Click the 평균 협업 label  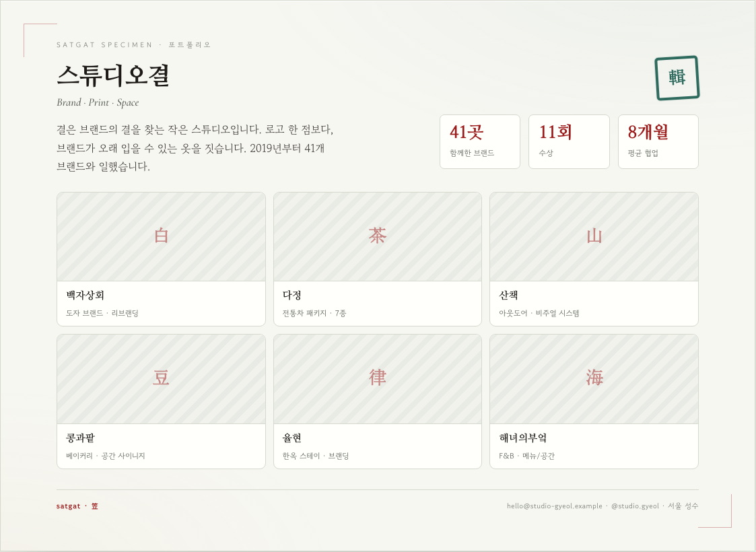643,153
